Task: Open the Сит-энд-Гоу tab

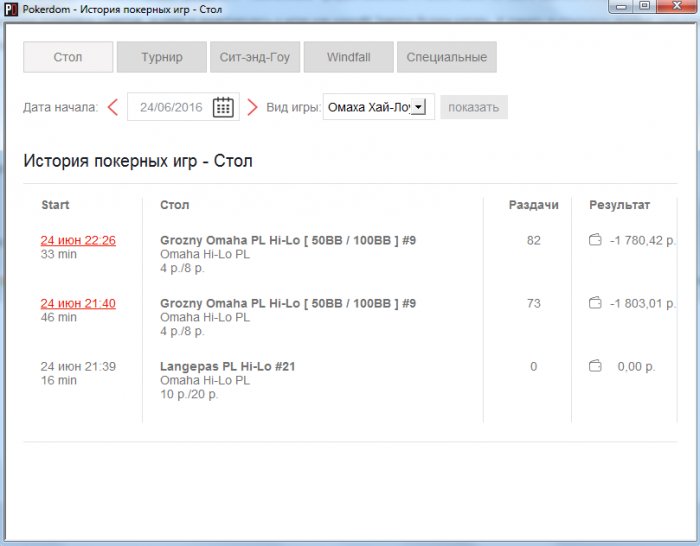Action: (255, 57)
